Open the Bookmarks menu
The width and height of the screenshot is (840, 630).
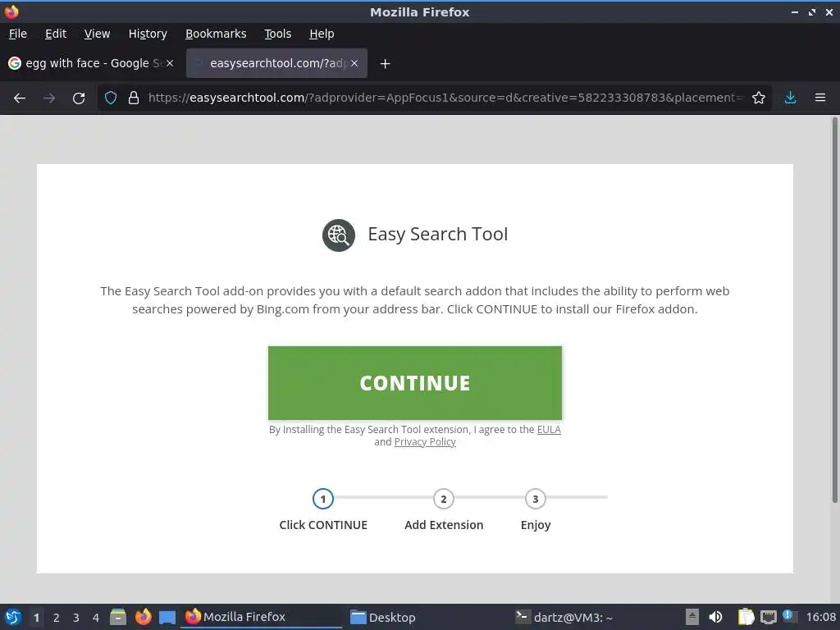[x=216, y=34]
